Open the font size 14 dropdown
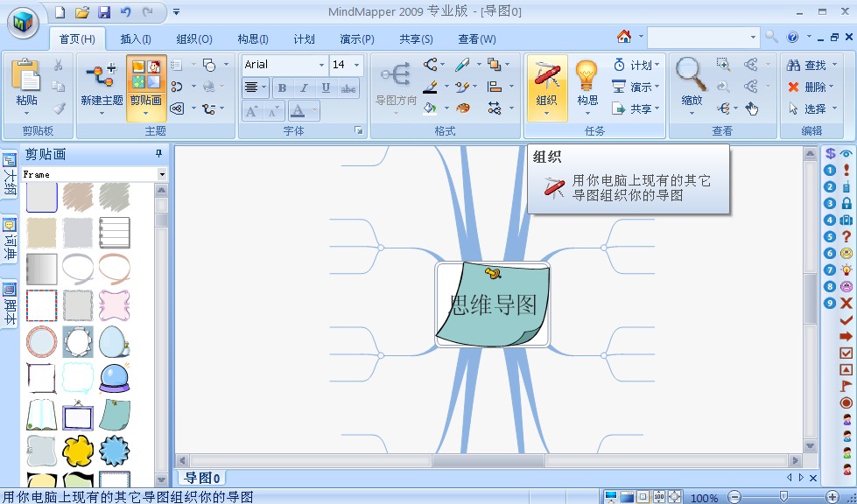The height and width of the screenshot is (504, 857). pyautogui.click(x=357, y=65)
